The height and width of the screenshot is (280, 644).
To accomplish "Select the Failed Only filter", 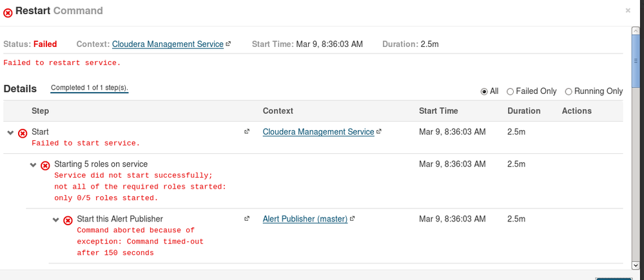I will point(510,91).
